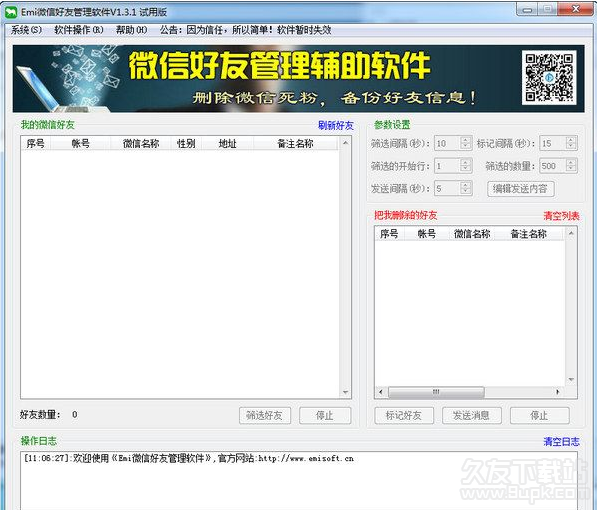The image size is (597, 510).
Task: Click the green app icon in title bar
Action: (x=11, y=12)
